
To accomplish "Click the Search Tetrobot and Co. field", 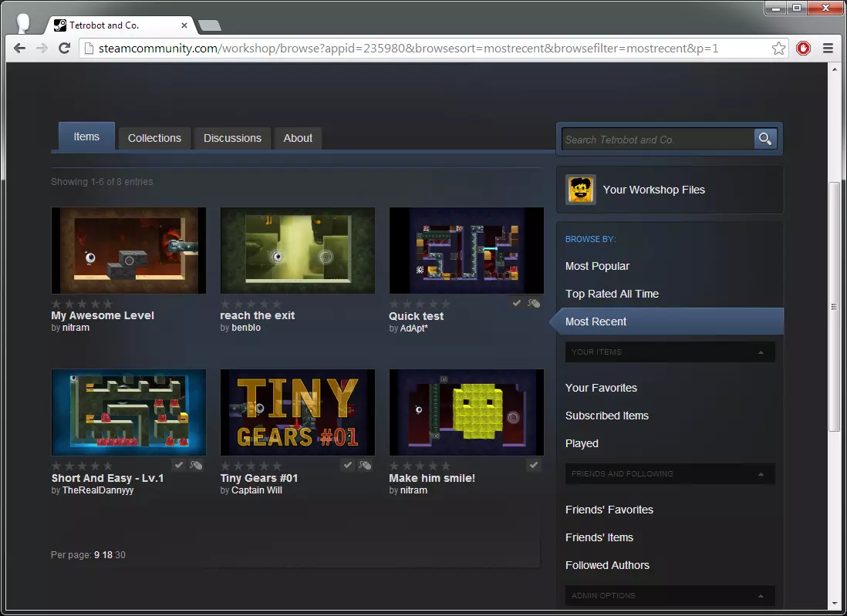I will pos(658,140).
